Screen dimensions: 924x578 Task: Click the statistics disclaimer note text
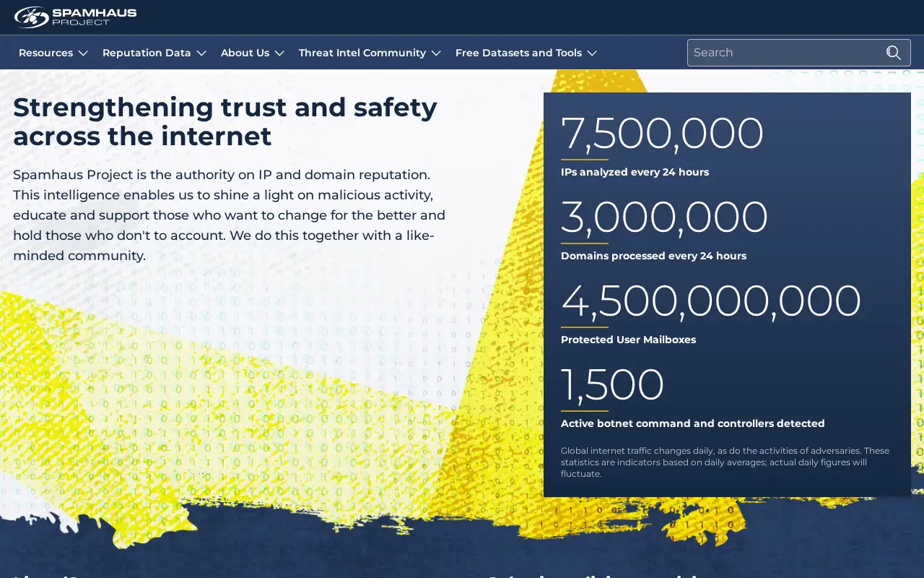point(725,462)
